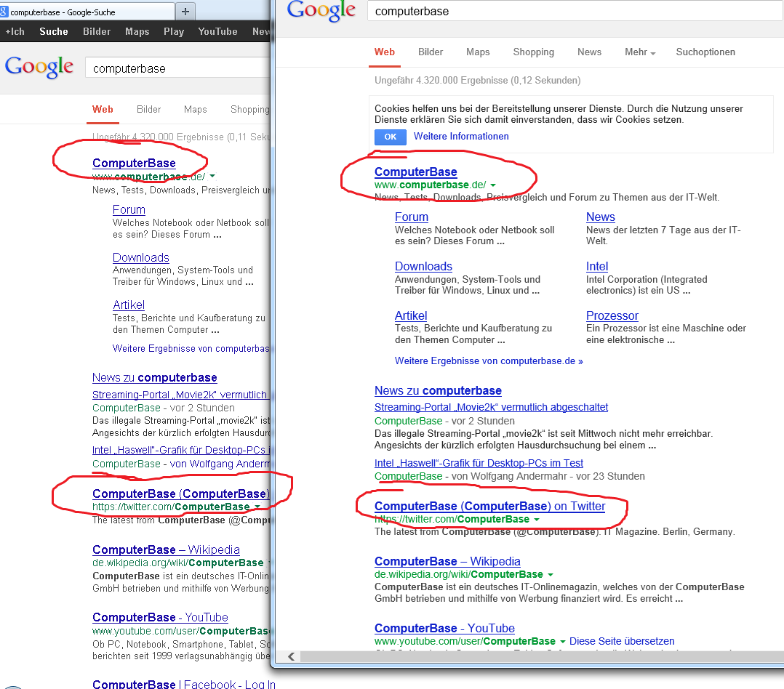784x689 pixels.
Task: Open the Forum sitelink in right window
Action: click(412, 217)
